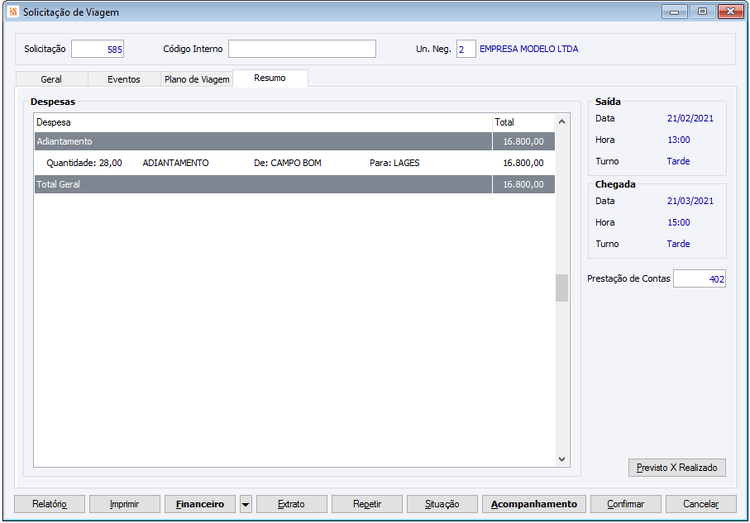This screenshot has height=523, width=750.
Task: Maximize the Solicitação de Viagem window
Action: [702, 11]
